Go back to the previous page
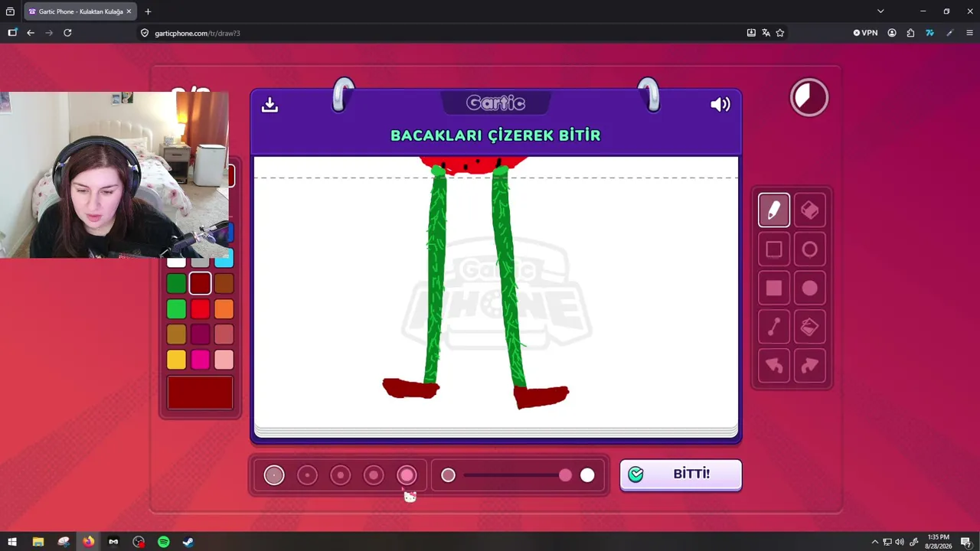Image resolution: width=980 pixels, height=551 pixels. [x=31, y=33]
